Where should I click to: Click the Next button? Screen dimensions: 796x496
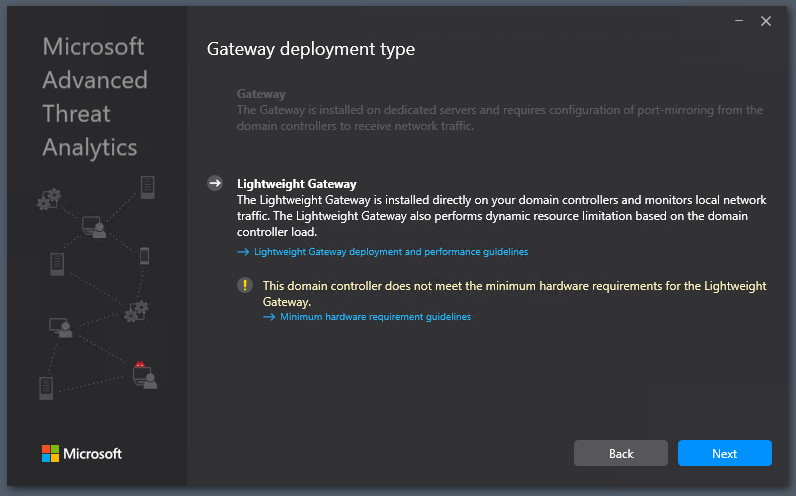click(724, 453)
